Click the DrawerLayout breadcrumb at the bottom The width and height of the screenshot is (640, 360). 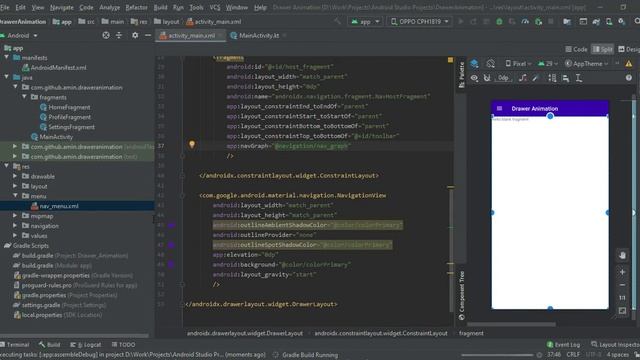point(245,333)
